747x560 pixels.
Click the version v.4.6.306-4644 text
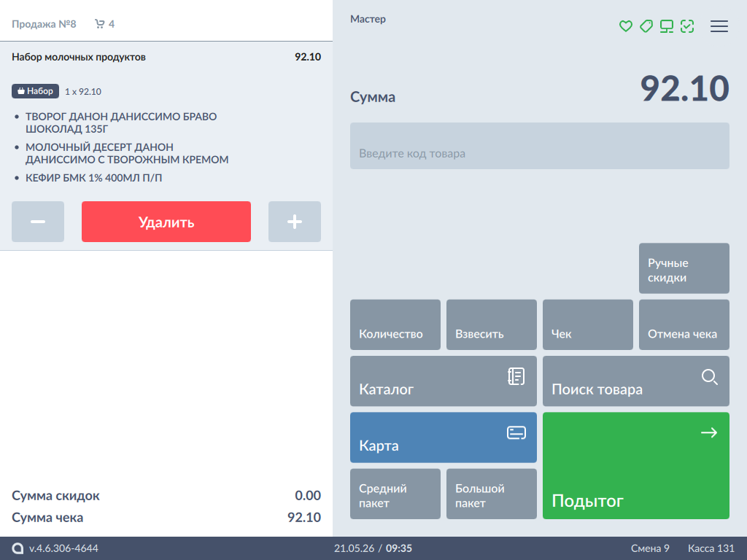(63, 548)
